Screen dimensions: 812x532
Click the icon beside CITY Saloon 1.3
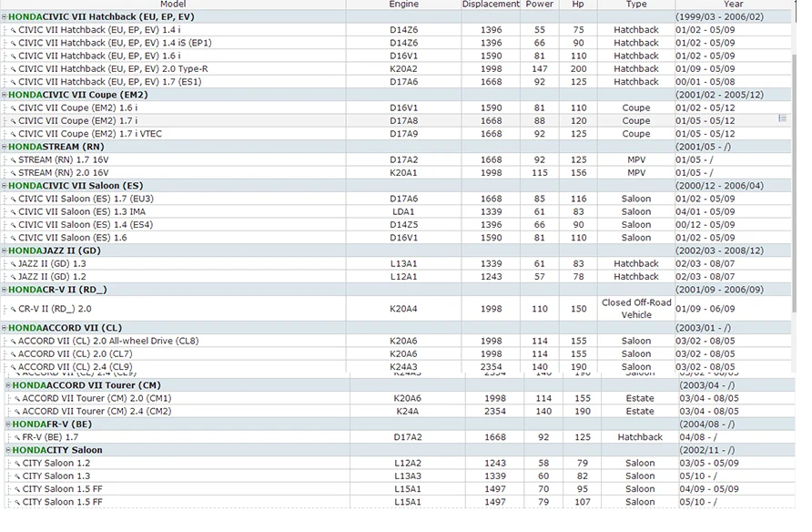point(17,476)
